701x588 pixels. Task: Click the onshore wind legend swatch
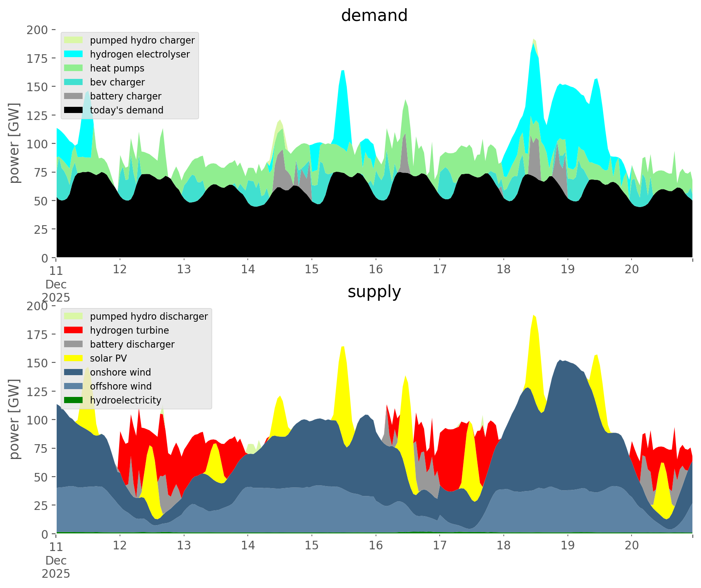coord(74,372)
